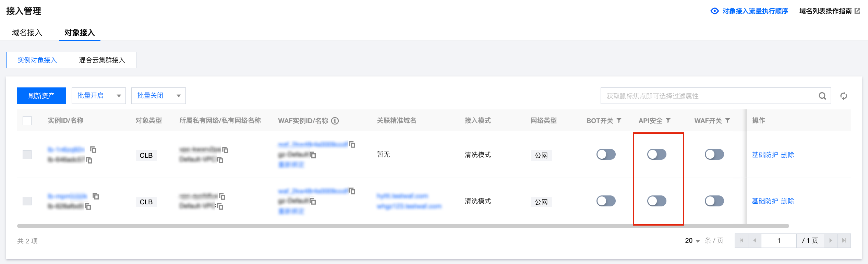Click the CLB tag in the second row

pos(146,202)
